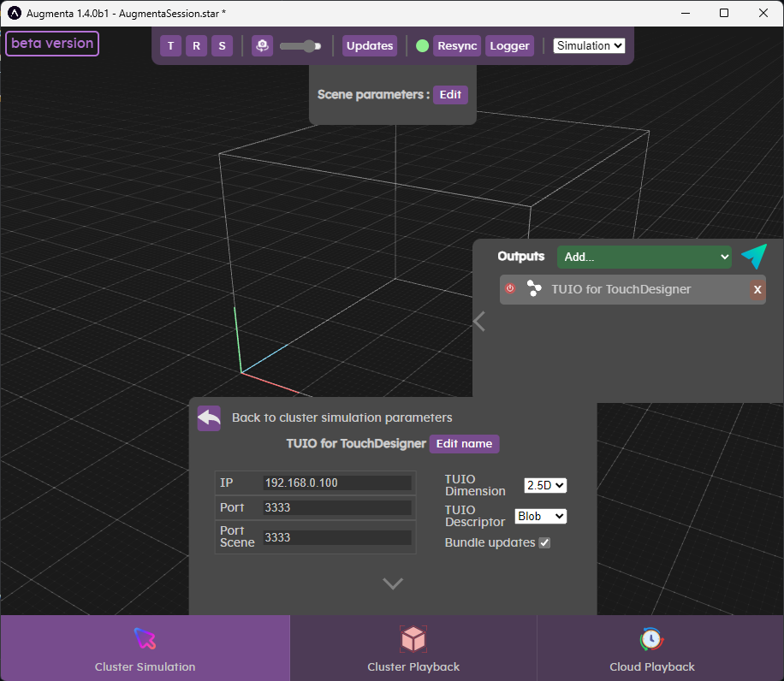
Task: Toggle power for TUIO for TouchDesigner output
Action: tap(510, 288)
